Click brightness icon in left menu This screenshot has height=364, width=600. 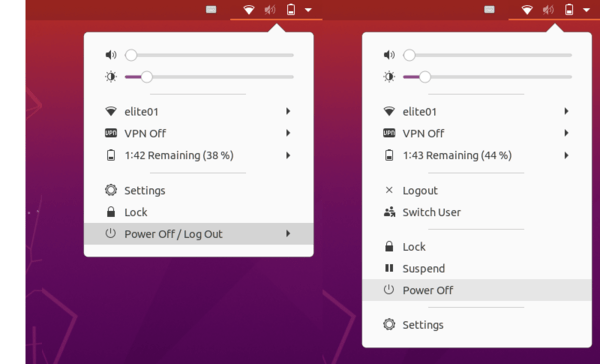(111, 77)
